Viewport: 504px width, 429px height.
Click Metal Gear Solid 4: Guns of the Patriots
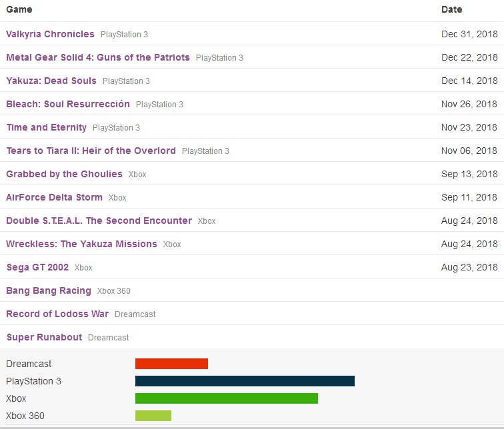97,57
